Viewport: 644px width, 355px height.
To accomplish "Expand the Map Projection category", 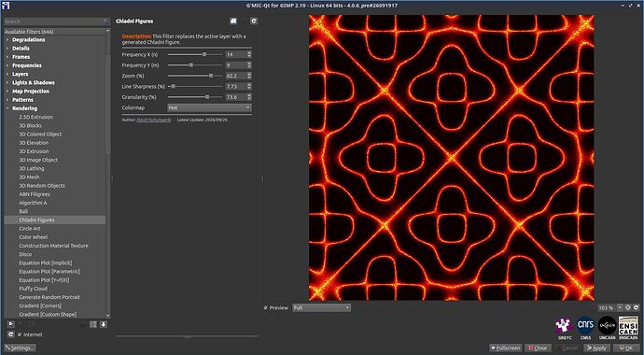I will click(7, 92).
